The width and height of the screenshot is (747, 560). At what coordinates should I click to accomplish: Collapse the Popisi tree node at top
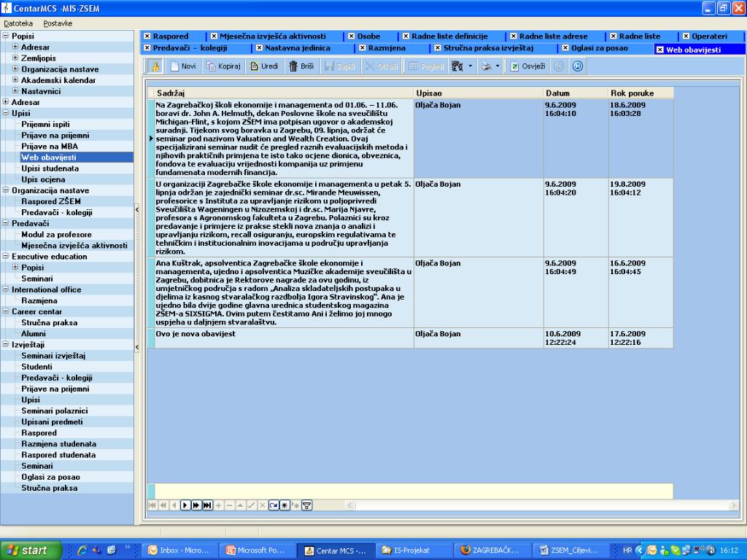pyautogui.click(x=6, y=36)
